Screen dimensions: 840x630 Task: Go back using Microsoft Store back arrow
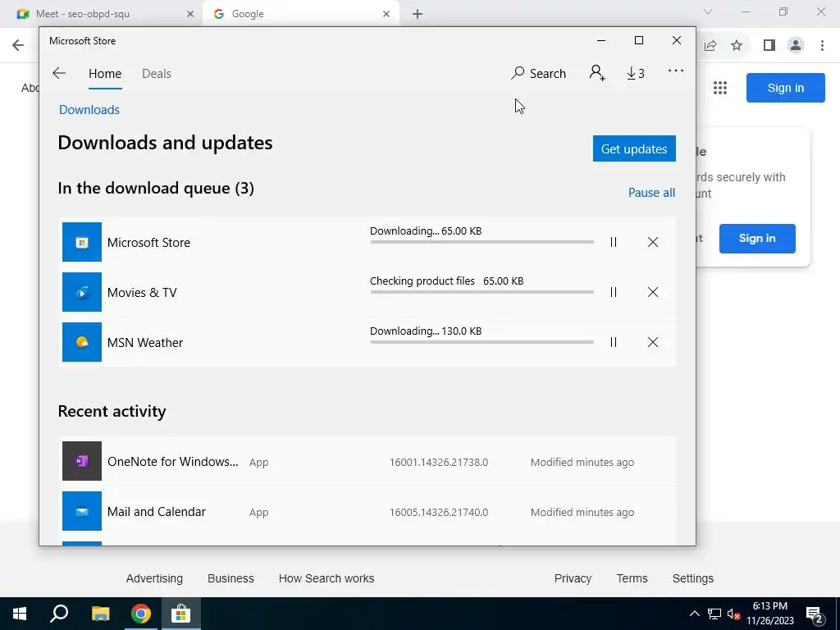(x=59, y=73)
